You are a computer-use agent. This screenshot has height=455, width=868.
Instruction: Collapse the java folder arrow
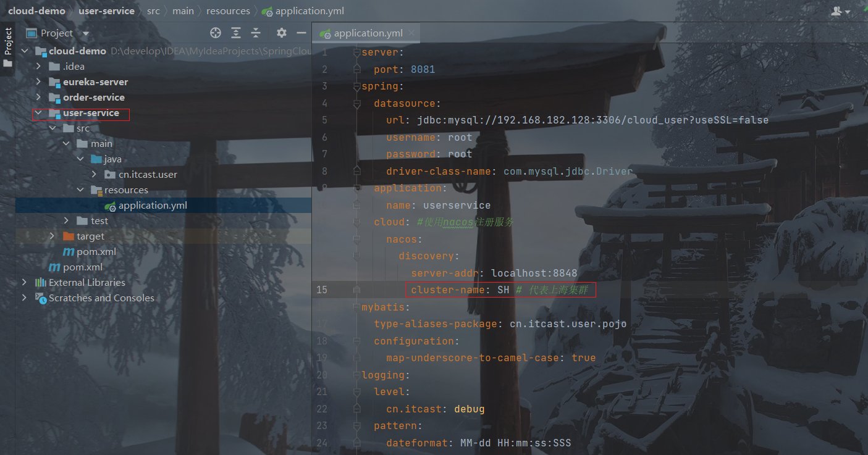[x=80, y=159]
